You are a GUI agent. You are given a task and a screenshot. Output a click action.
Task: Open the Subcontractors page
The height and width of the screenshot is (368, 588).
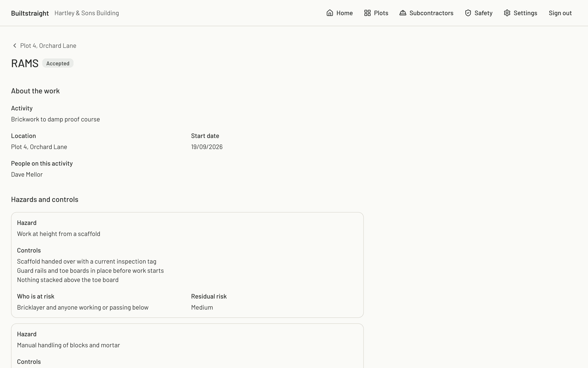click(427, 13)
